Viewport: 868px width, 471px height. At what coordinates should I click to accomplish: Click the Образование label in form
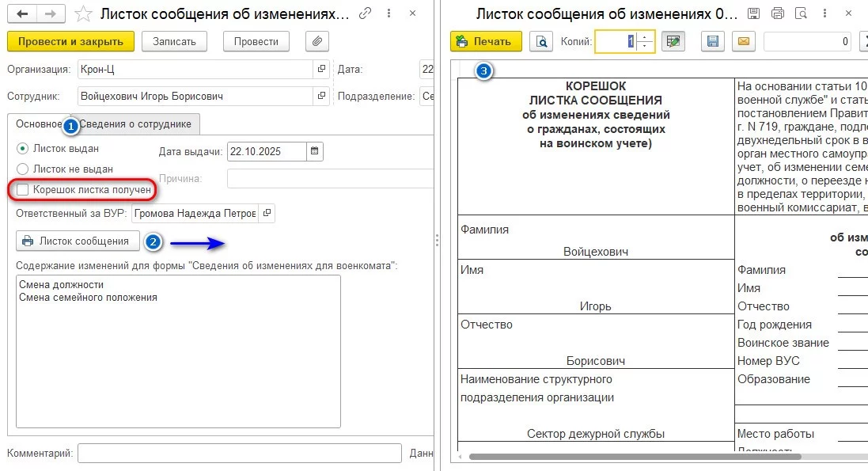(773, 380)
